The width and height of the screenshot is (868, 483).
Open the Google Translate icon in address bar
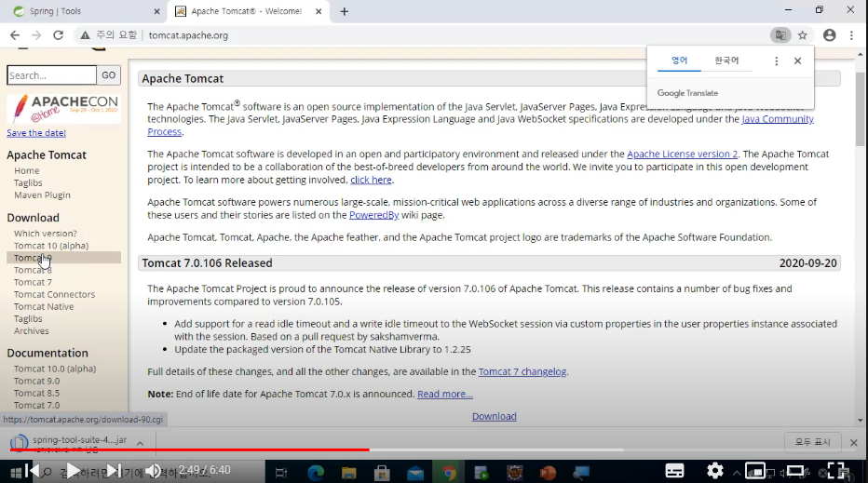coord(780,35)
